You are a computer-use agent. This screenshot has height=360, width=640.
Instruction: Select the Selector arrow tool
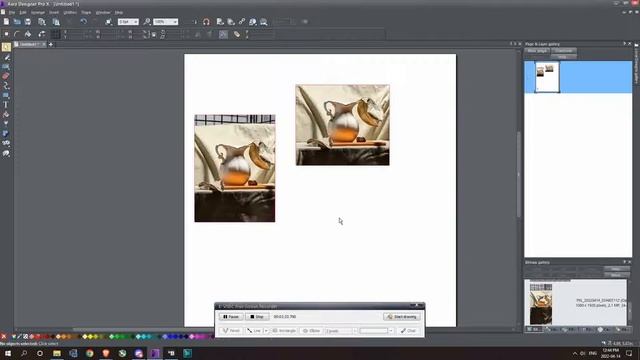click(6, 47)
